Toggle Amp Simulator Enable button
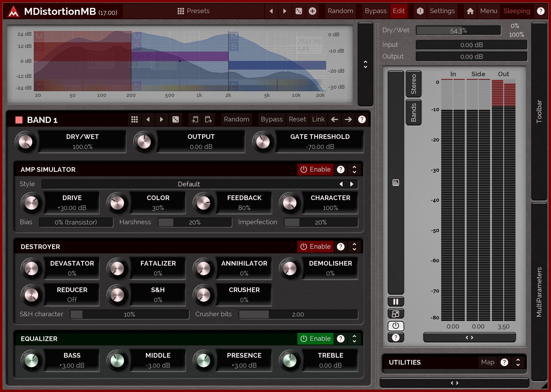Viewport: 551px width, 392px height. (x=315, y=169)
